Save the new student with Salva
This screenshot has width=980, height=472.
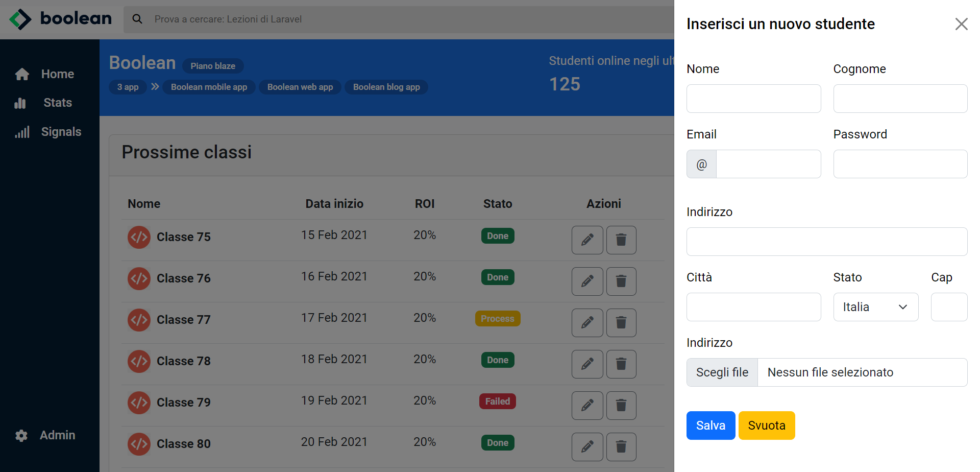click(710, 425)
